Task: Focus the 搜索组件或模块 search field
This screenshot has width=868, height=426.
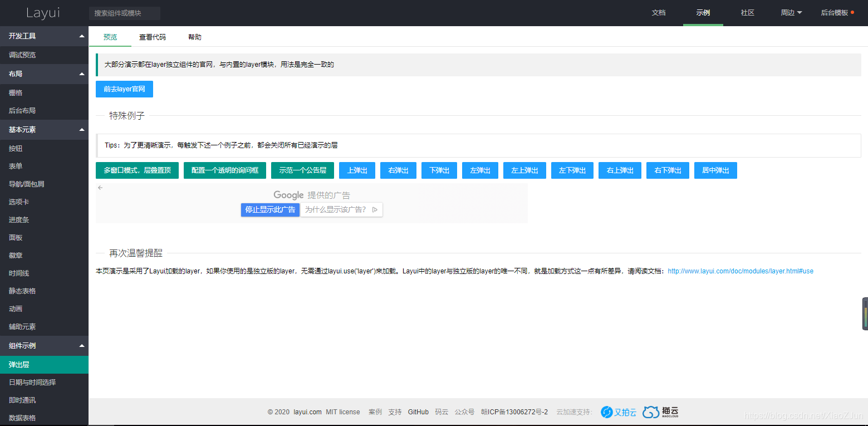Action: tap(125, 13)
